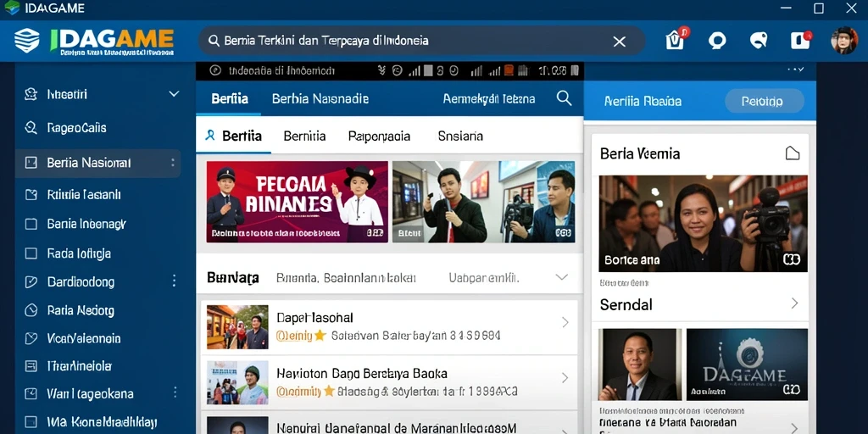868x434 pixels.
Task: Click the Uabganemkii filter text
Action: coord(484,277)
